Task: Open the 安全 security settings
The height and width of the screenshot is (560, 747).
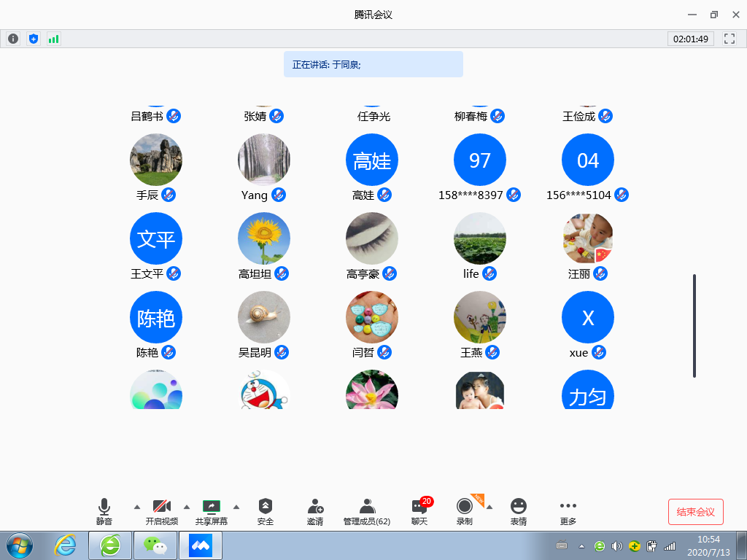Action: pos(266,511)
